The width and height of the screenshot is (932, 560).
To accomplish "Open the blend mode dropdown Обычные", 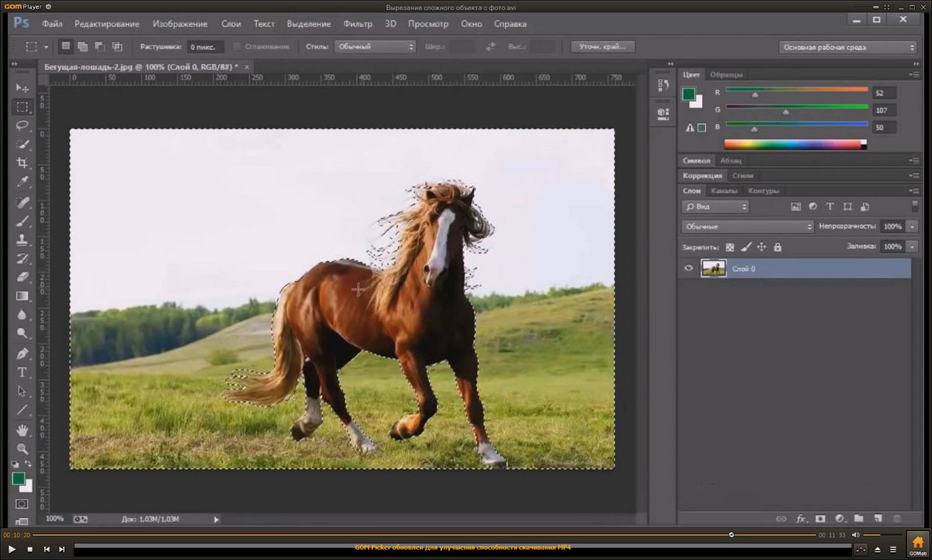I will point(747,227).
